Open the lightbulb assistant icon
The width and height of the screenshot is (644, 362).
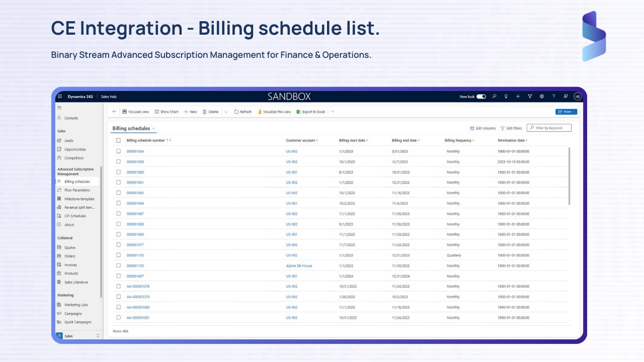coord(506,97)
